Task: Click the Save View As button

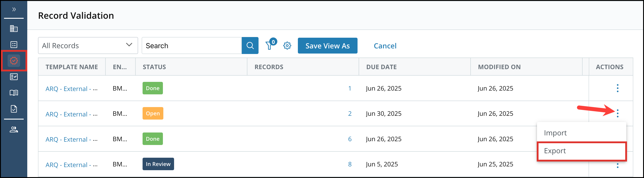Action: [328, 46]
